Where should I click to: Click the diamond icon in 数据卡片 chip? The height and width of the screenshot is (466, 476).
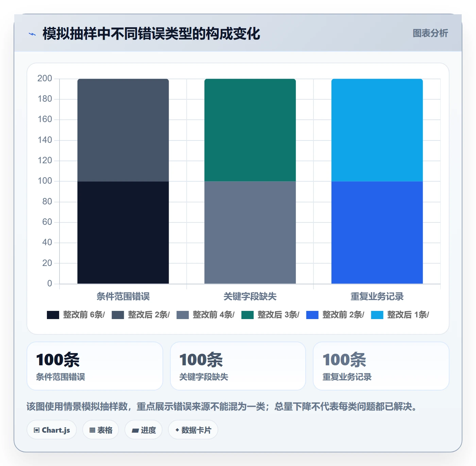click(177, 430)
